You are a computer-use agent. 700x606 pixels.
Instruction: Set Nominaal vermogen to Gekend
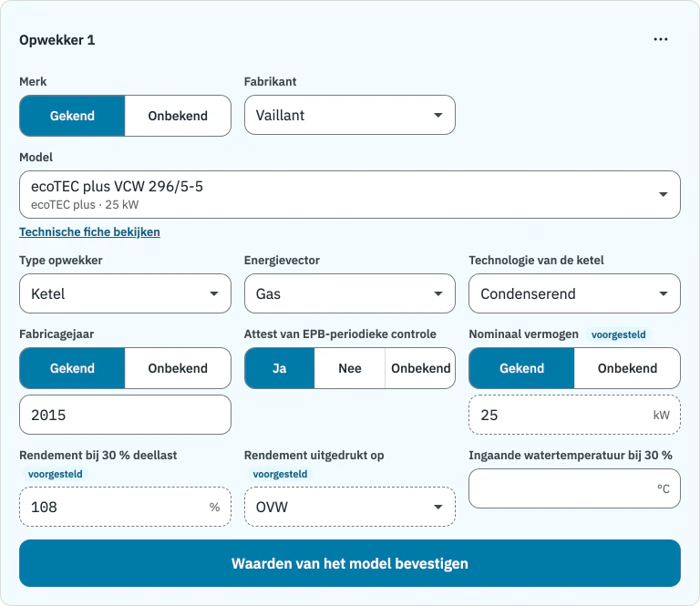pos(522,368)
